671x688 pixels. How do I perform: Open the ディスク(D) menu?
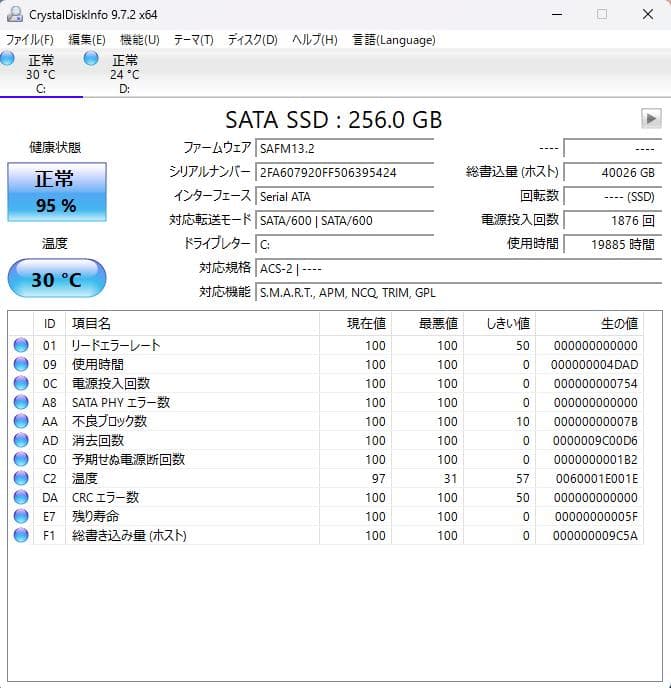point(252,40)
